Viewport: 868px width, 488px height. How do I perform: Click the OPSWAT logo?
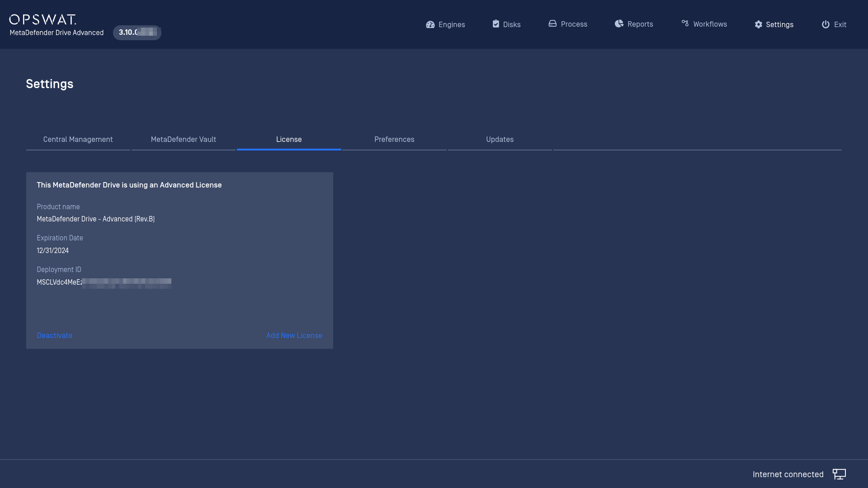(x=42, y=19)
